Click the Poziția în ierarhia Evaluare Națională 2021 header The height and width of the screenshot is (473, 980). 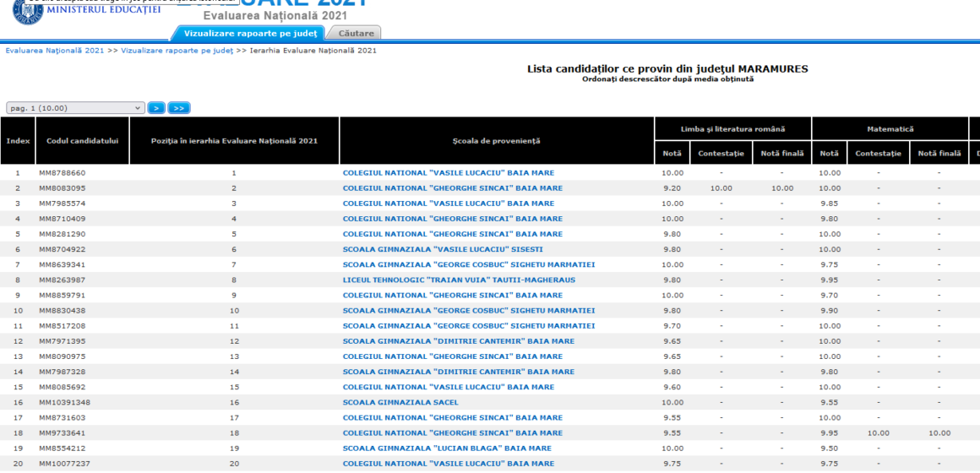tap(234, 140)
